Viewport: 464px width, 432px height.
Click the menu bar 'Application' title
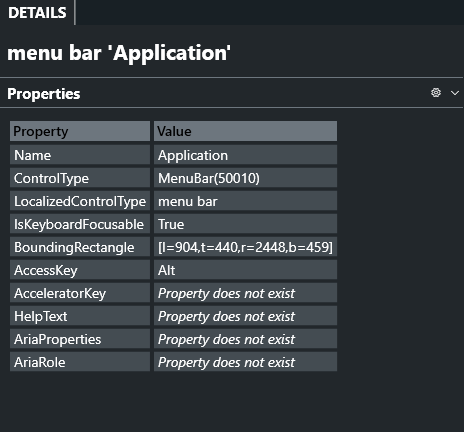click(x=119, y=53)
